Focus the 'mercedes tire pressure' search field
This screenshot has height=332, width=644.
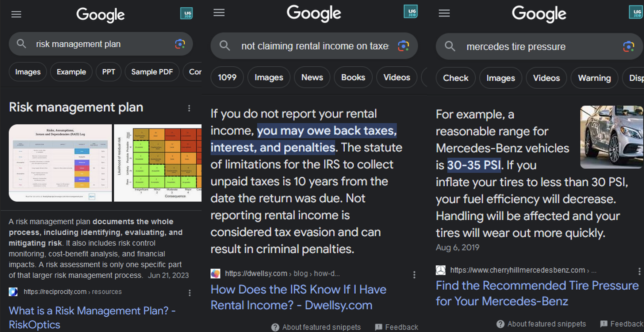point(539,47)
